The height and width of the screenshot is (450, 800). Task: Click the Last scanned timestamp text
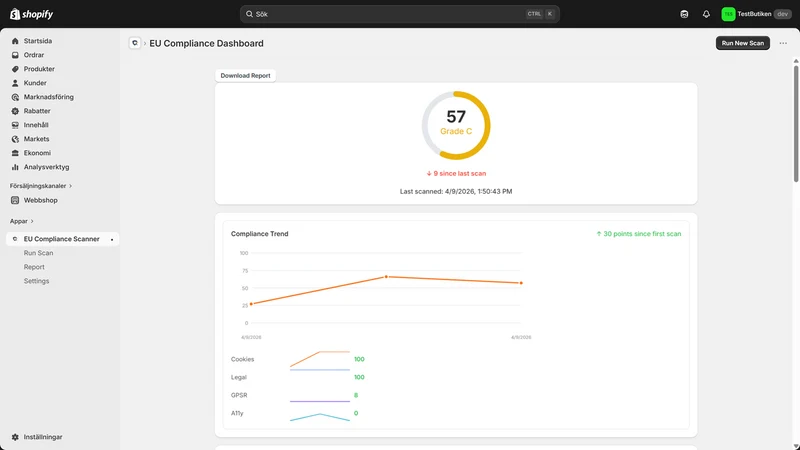pos(456,191)
